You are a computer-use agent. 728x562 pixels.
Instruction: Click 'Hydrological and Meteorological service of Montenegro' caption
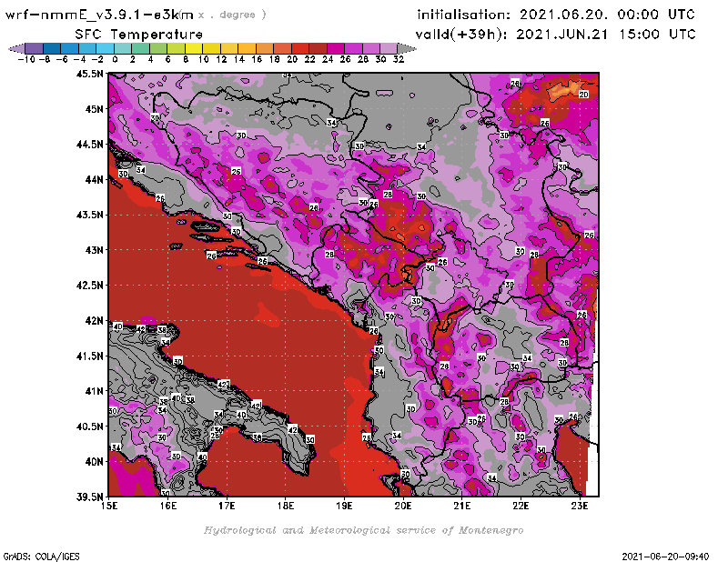[x=363, y=530]
